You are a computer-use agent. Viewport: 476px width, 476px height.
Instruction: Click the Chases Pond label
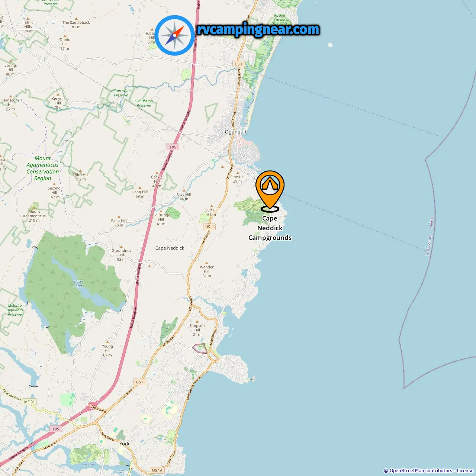78,284
